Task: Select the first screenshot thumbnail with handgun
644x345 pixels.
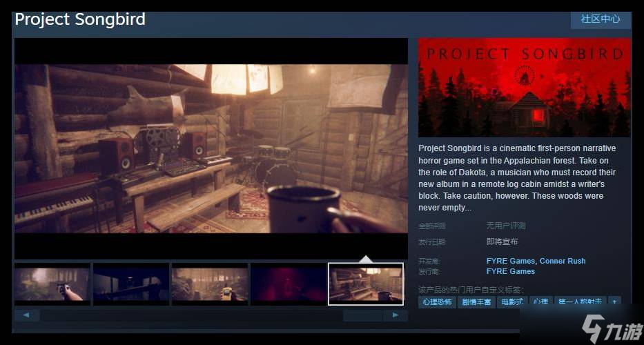Action: tap(52, 284)
